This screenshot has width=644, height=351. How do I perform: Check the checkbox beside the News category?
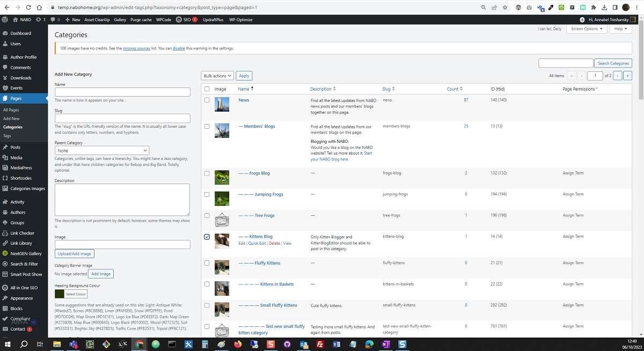(x=207, y=100)
